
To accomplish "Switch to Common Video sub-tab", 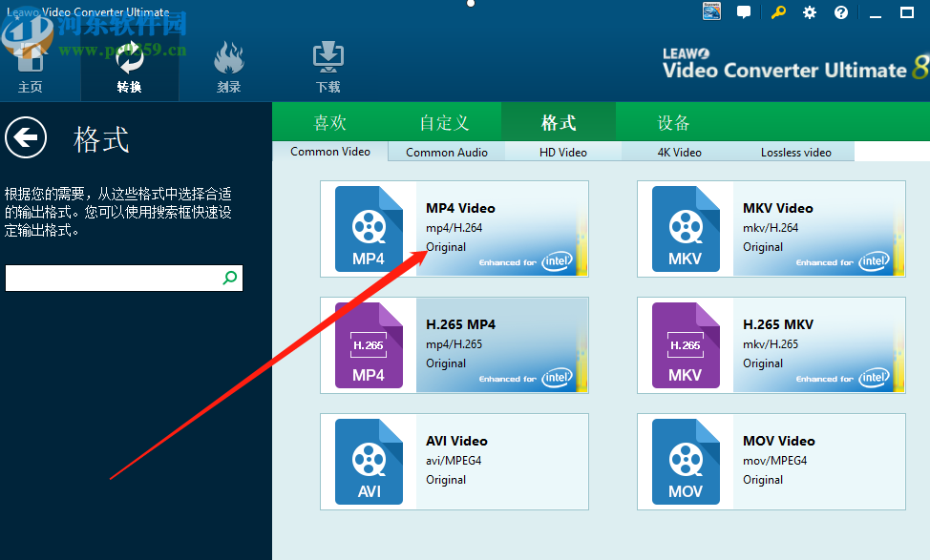I will click(x=330, y=152).
